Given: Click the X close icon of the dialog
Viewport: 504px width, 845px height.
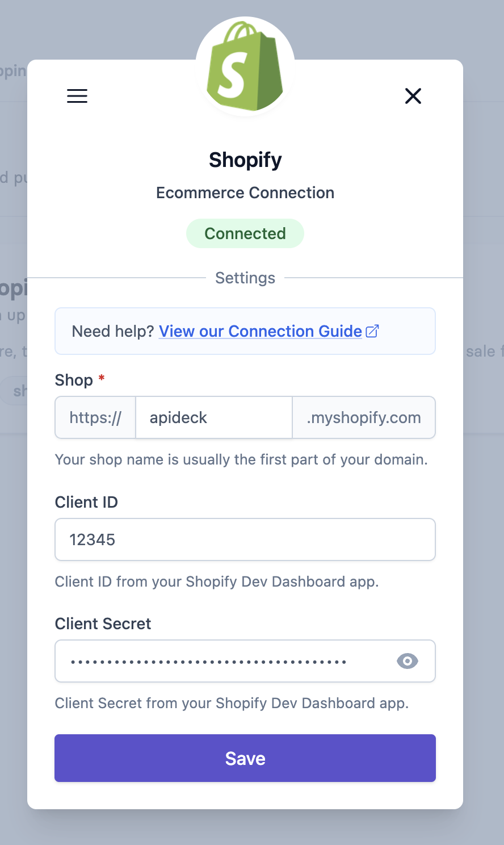Looking at the screenshot, I should coord(413,96).
